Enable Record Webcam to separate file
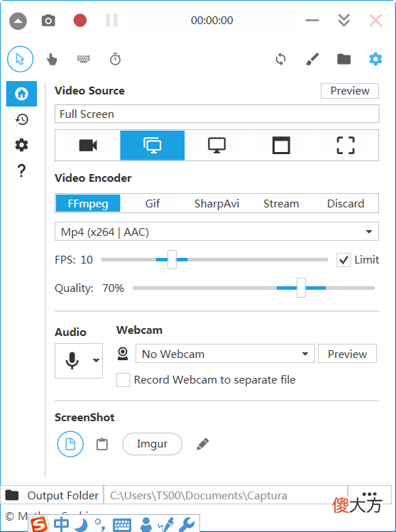 [x=123, y=380]
